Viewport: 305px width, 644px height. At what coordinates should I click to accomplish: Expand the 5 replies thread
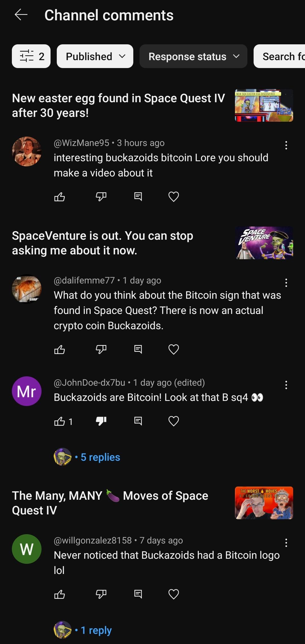[x=100, y=457]
